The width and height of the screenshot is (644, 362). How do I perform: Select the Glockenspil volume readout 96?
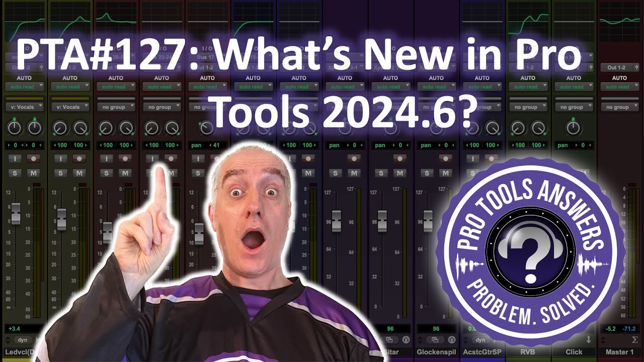pos(436,328)
